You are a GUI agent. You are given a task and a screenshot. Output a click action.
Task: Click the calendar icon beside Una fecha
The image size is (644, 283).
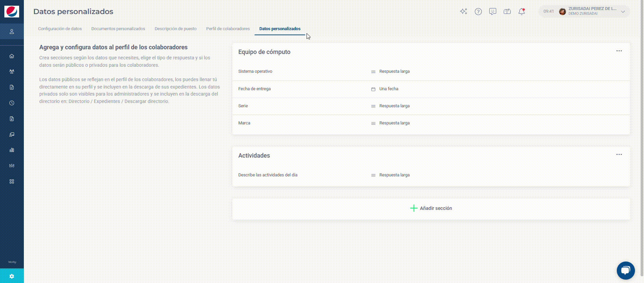pyautogui.click(x=373, y=89)
